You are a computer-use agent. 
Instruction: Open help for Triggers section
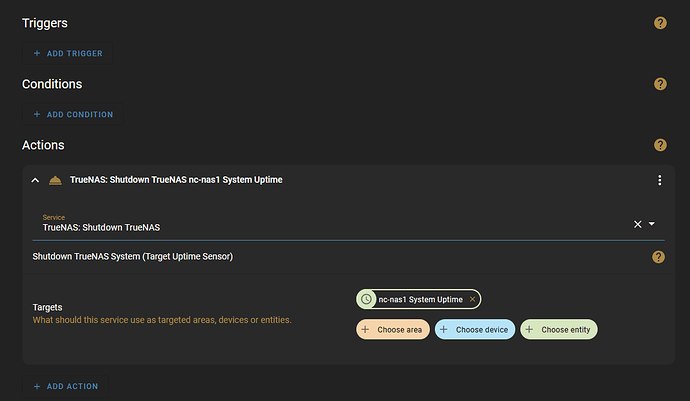660,23
